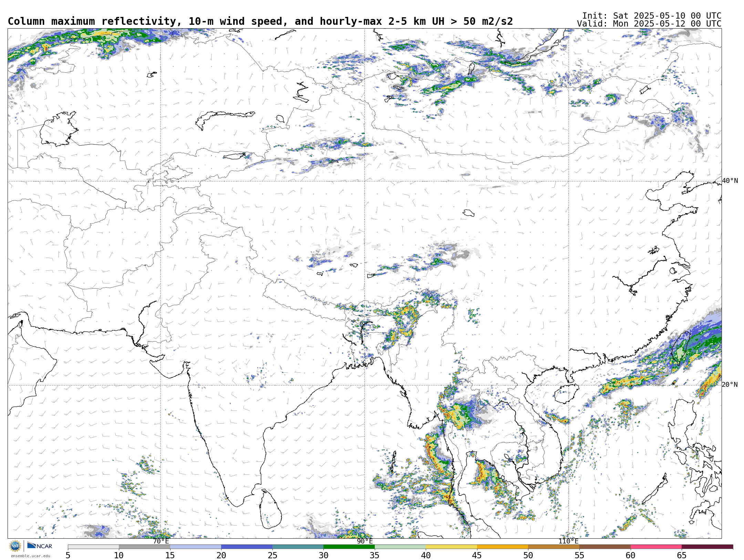744x560 pixels.
Task: Click the Init date text
Action: pyautogui.click(x=652, y=16)
